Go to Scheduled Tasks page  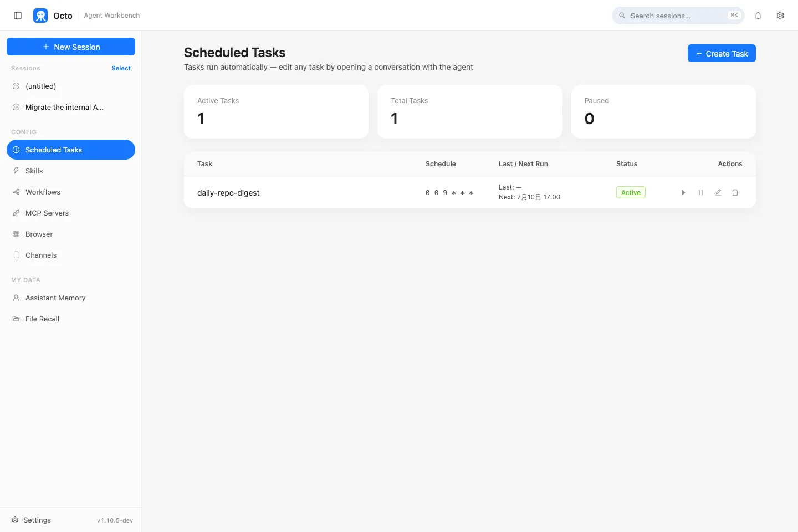click(x=71, y=150)
